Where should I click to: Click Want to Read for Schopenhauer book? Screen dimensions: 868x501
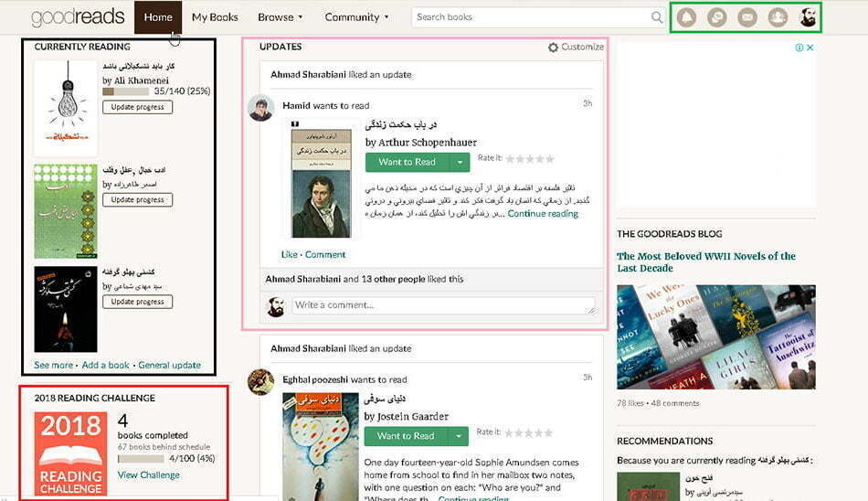[x=407, y=163]
